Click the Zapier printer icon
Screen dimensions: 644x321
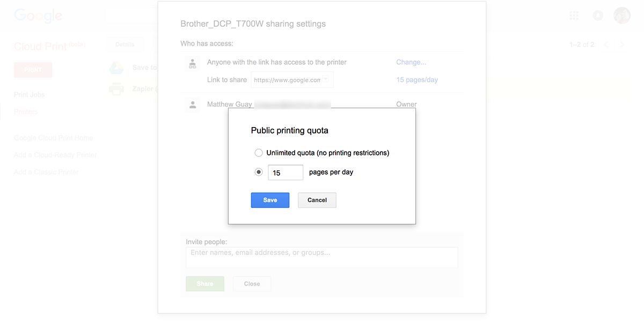[x=116, y=89]
